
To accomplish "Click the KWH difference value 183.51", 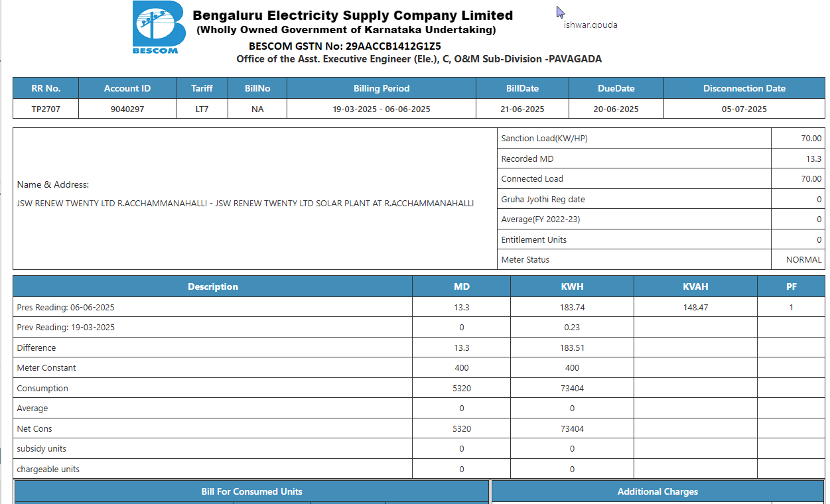I will [572, 347].
